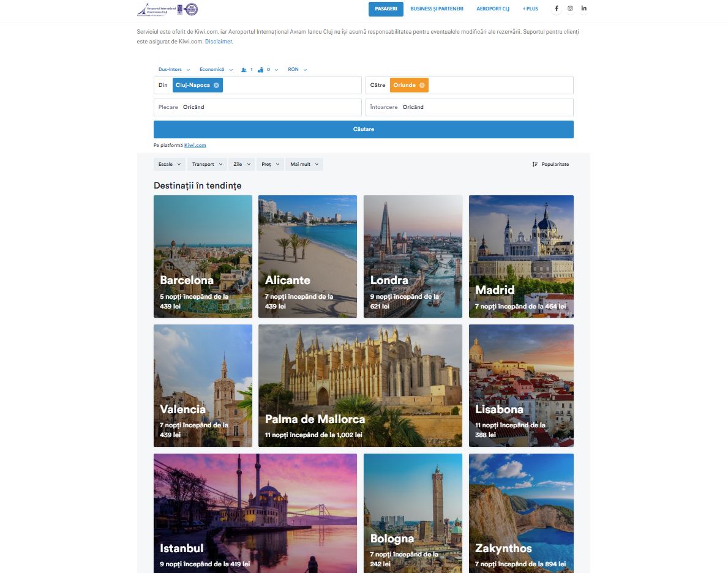
Task: Open the Instagram social icon
Action: [570, 9]
